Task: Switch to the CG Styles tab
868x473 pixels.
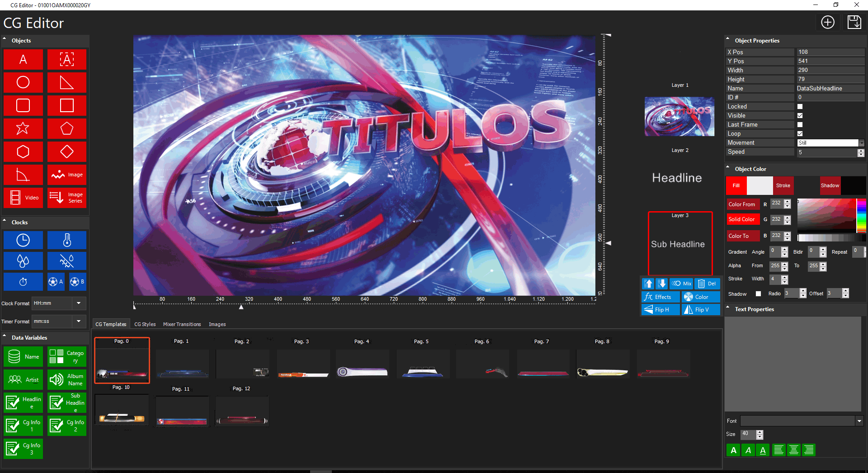Action: tap(145, 324)
